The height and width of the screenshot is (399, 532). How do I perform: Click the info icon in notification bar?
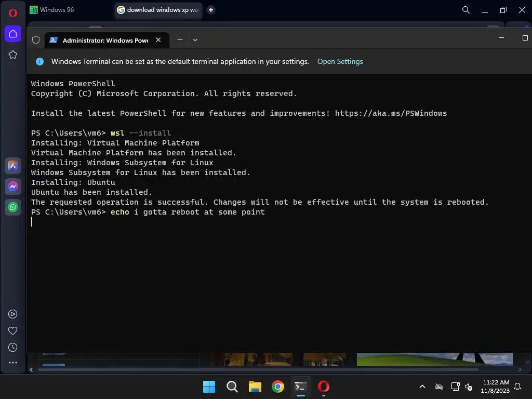pyautogui.click(x=39, y=61)
